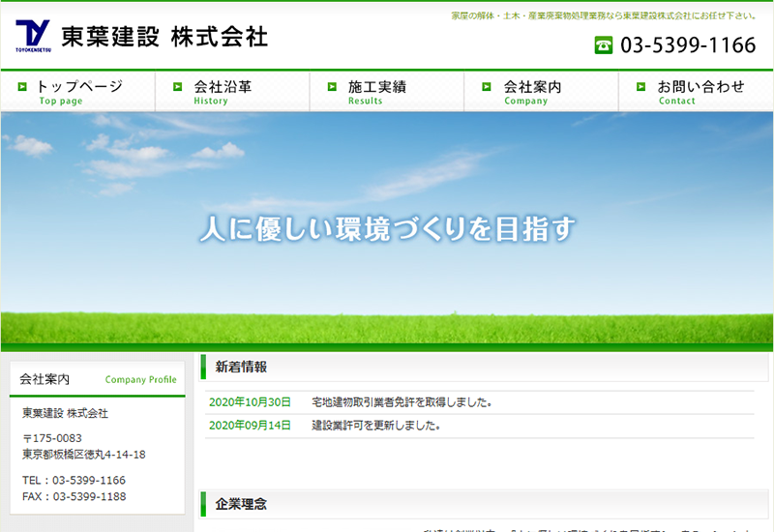
Task: Click the green arrow icon beside トップページ
Action: point(22,87)
